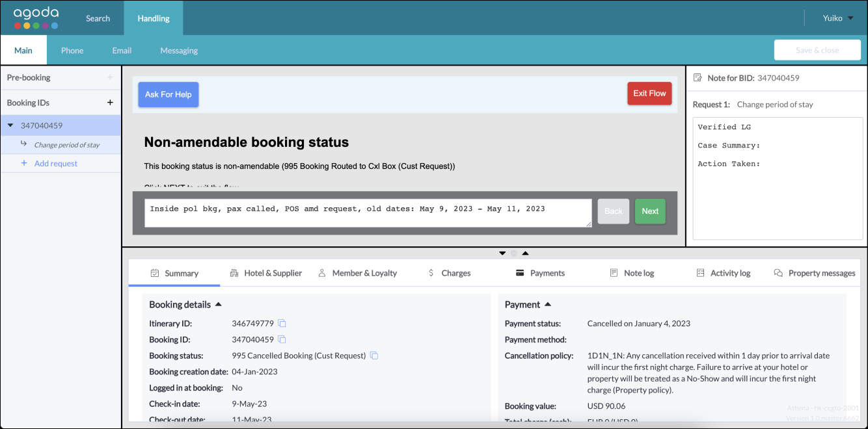
Task: Click the notes text field beside Back
Action: coord(368,213)
